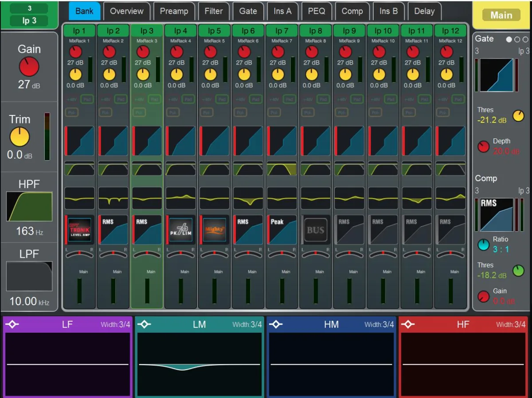Select the LF EQ band panel

pos(67,356)
